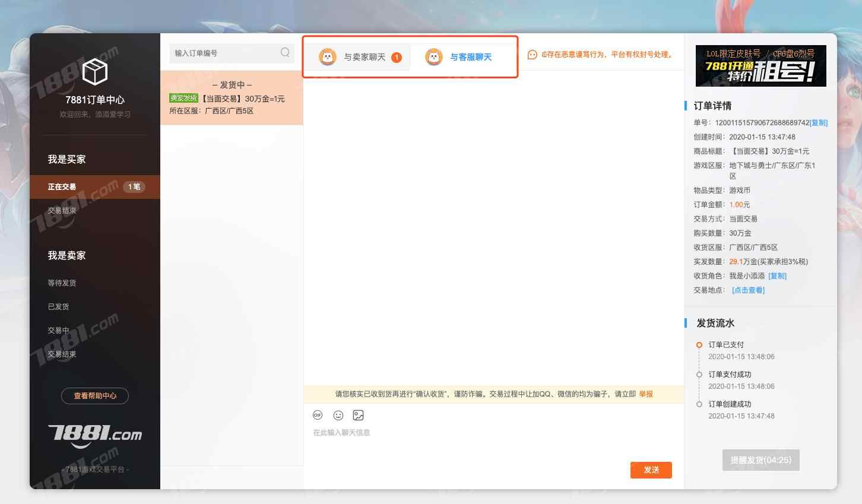Open 交易结束 under 我是卖家
This screenshot has height=504, width=862.
click(x=62, y=354)
